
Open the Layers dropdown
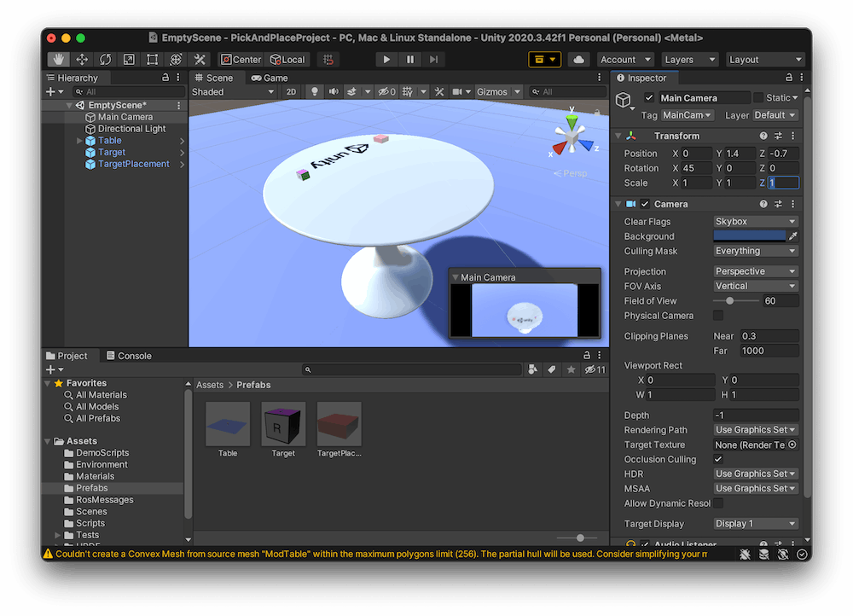(690, 60)
